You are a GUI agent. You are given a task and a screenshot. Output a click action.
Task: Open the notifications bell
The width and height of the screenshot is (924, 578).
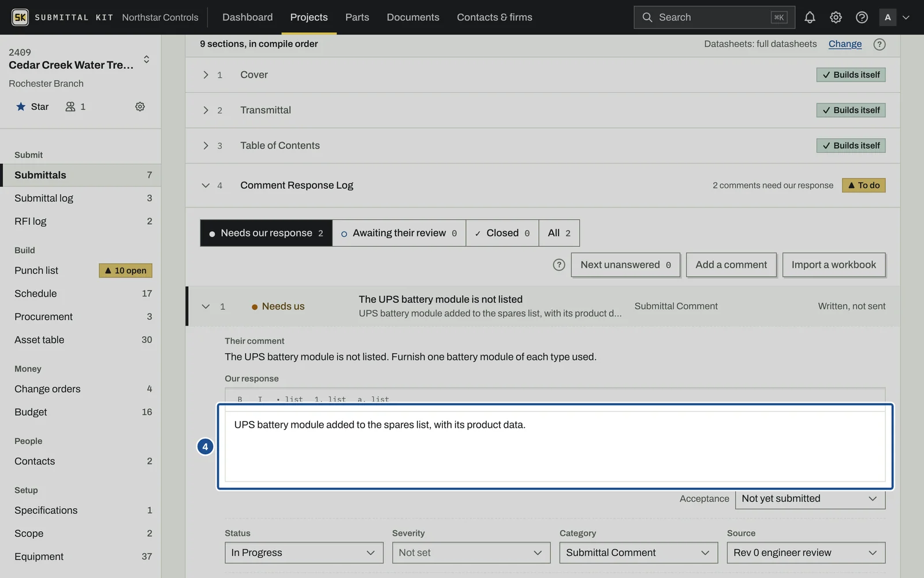810,17
